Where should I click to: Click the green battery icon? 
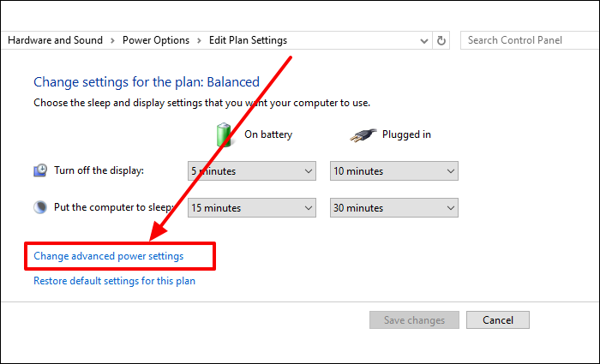pyautogui.click(x=223, y=134)
